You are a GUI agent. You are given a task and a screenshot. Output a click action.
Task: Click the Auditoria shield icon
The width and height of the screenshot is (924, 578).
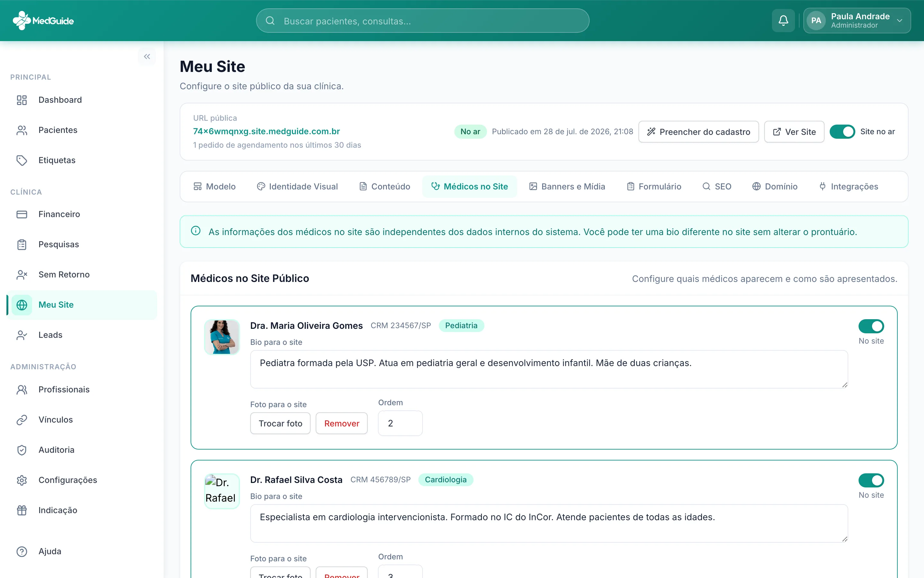click(22, 450)
